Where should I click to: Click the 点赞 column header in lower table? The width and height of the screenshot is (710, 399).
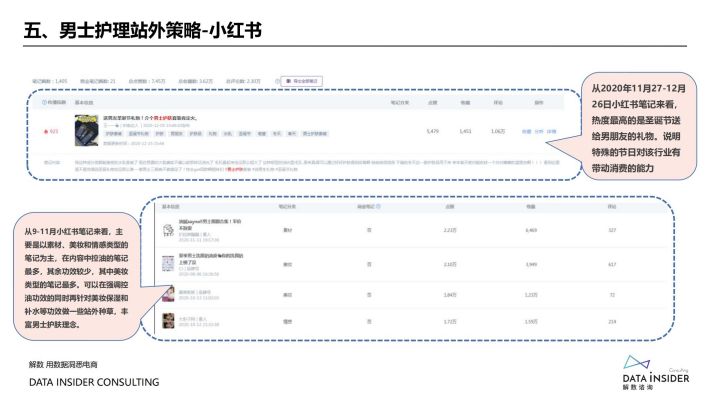pos(450,207)
